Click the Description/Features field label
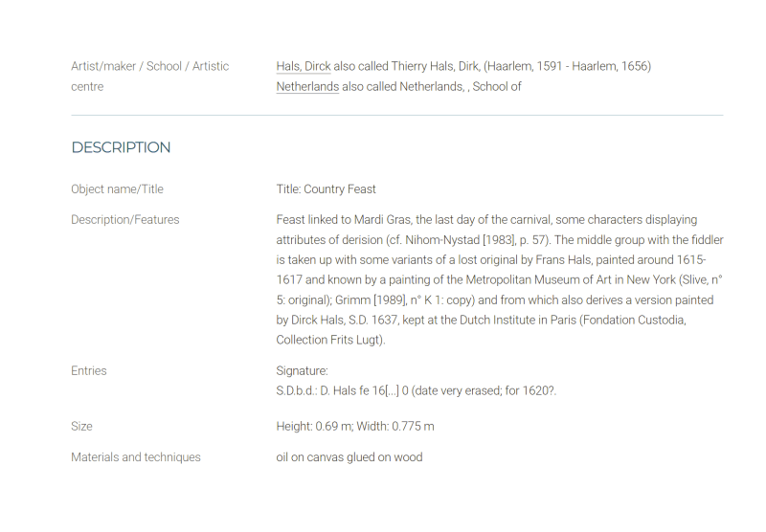766x532 pixels. click(125, 220)
